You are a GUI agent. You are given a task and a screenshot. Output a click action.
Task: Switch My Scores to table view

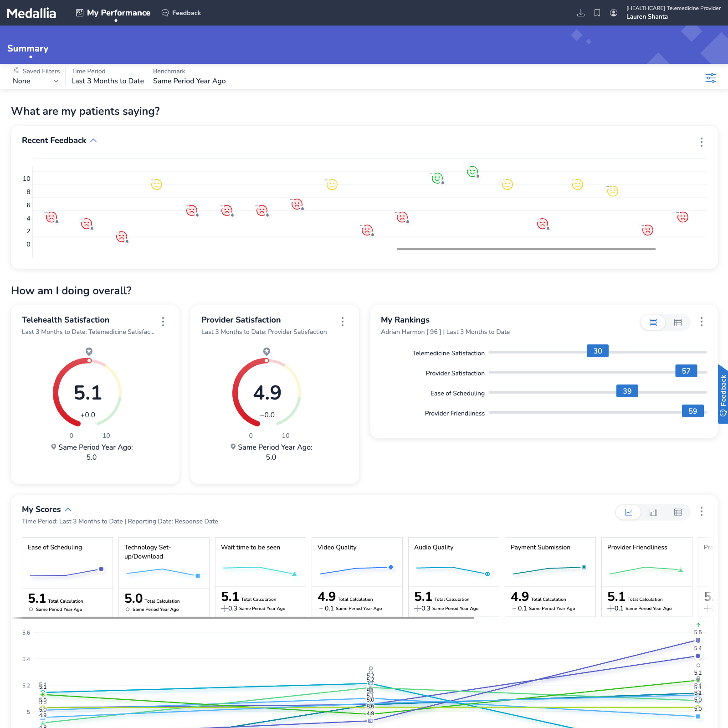[x=677, y=513]
